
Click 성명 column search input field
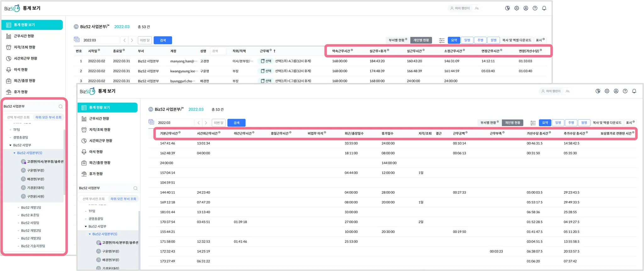218,51
